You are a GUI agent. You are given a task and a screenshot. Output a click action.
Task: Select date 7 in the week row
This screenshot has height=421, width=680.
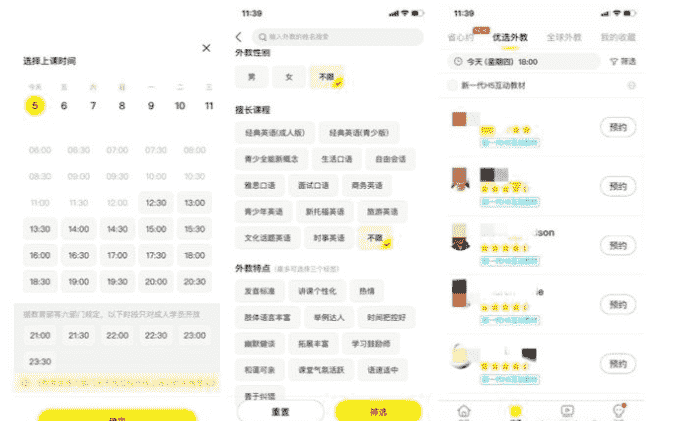tap(93, 106)
